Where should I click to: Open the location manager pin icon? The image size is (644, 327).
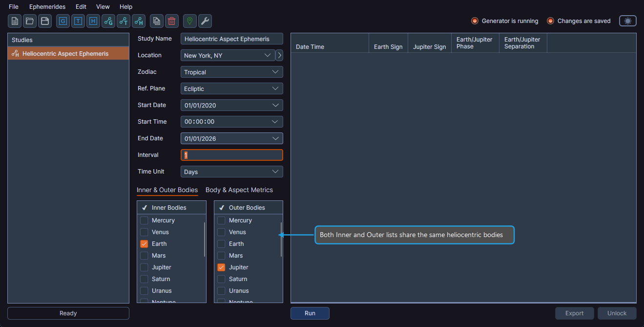(189, 21)
